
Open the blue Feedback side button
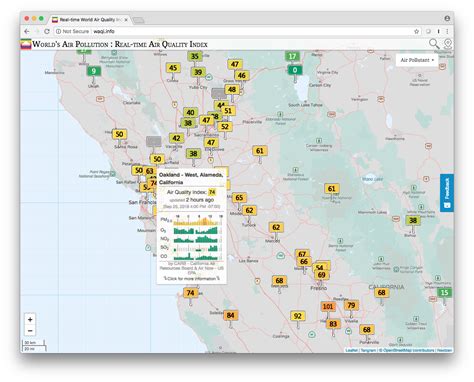coord(447,193)
